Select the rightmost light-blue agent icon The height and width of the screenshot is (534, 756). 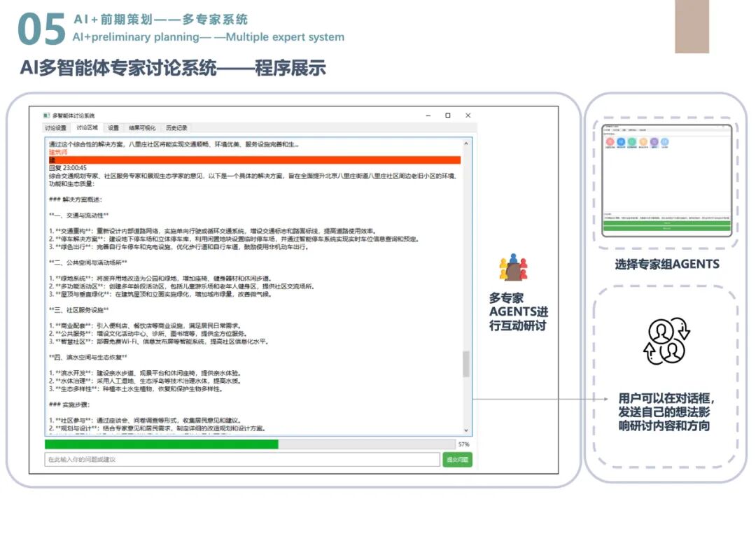coord(665,141)
